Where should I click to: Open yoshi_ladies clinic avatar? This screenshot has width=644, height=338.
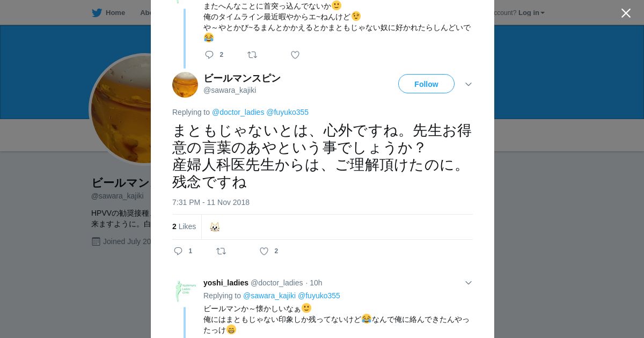[185, 290]
